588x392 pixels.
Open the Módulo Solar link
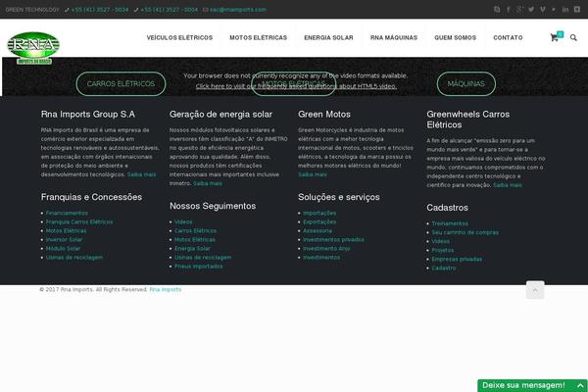63,249
